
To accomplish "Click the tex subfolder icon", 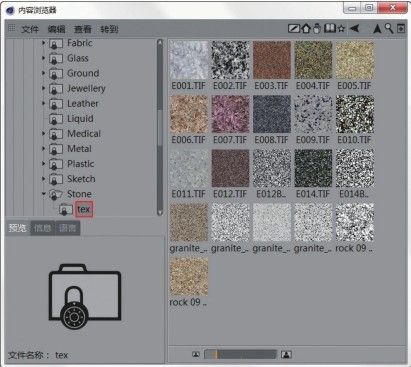I will click(x=66, y=210).
